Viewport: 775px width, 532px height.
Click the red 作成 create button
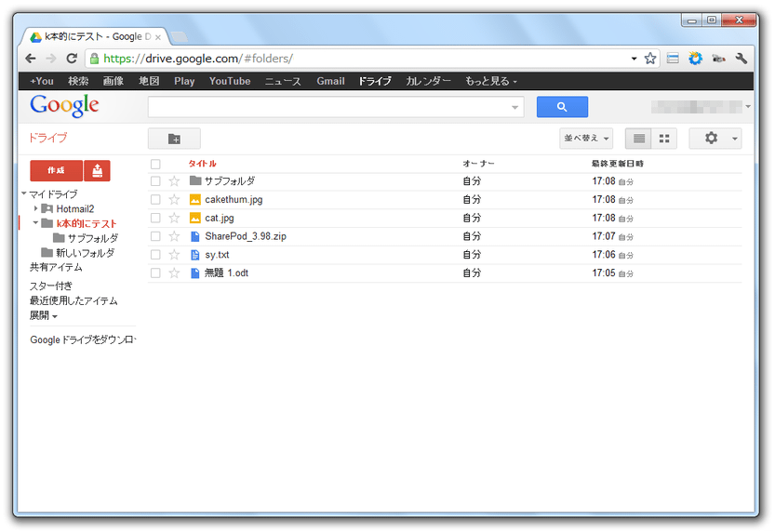(57, 170)
